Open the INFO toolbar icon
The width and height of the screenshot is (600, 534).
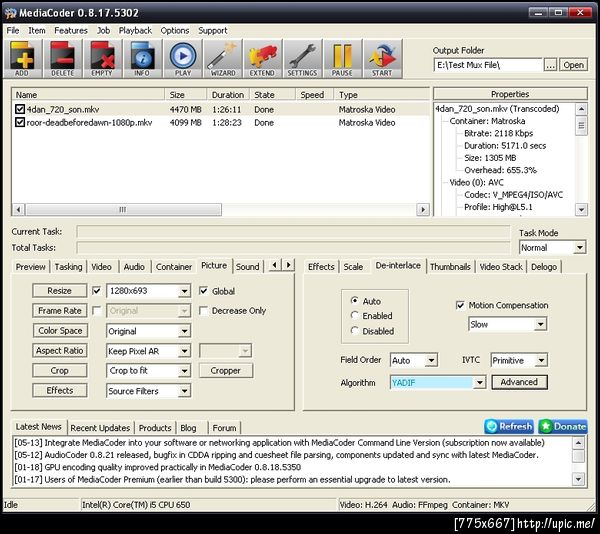141,58
